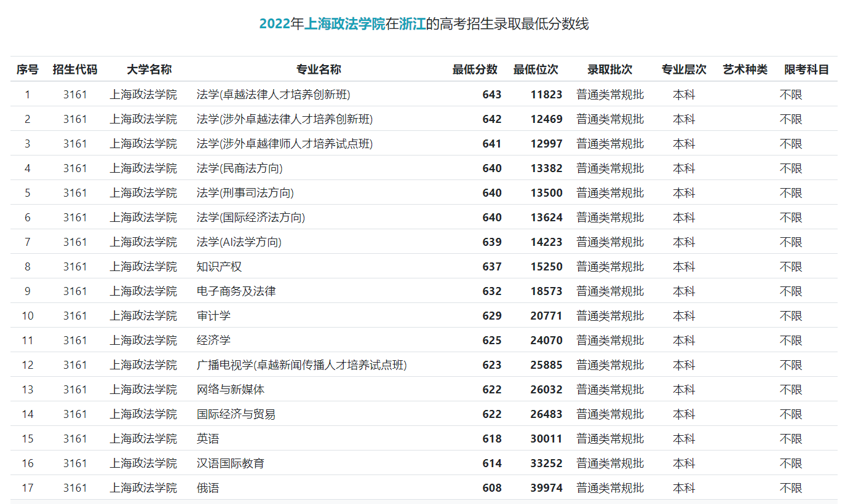Select major 俄语
This screenshot has height=504, width=845.
208,488
